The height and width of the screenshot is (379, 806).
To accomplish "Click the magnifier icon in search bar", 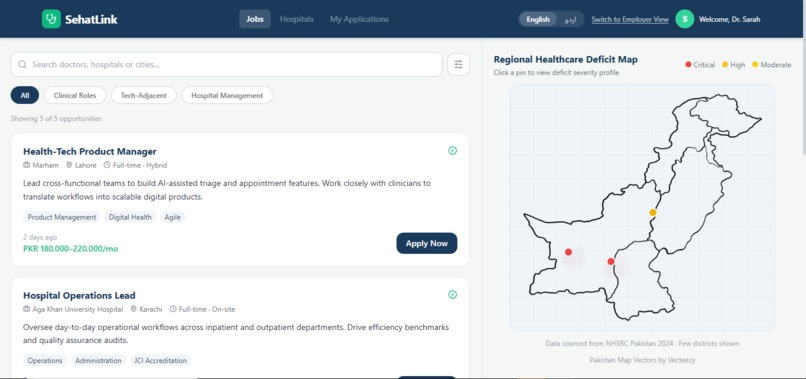I will pos(22,64).
